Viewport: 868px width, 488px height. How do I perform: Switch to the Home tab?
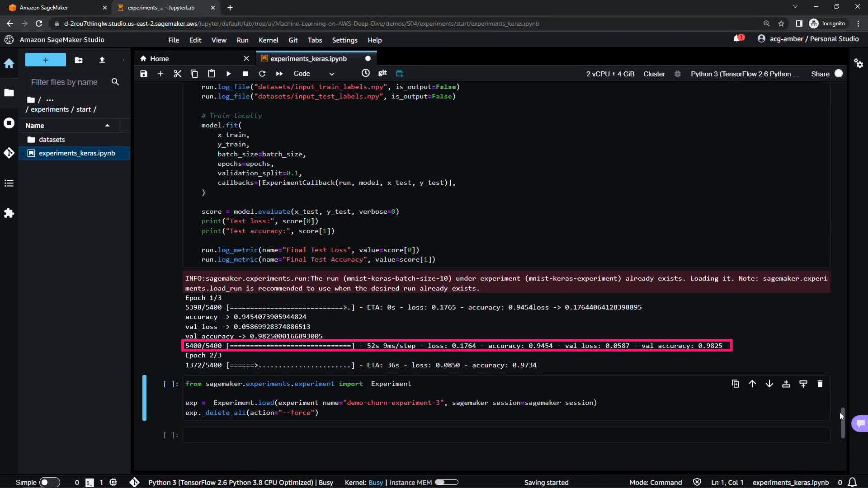159,59
